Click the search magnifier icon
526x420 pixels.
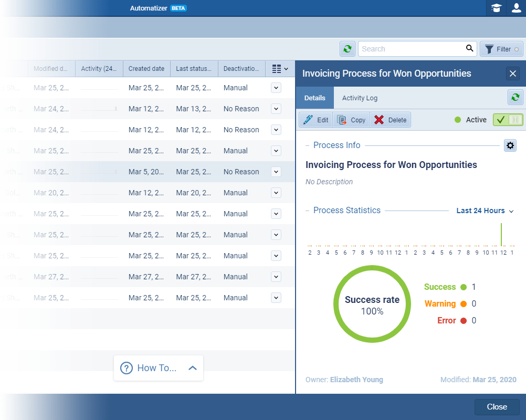[469, 48]
